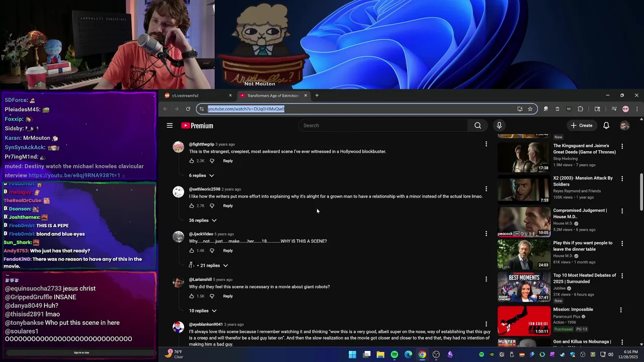The width and height of the screenshot is (644, 362).
Task: Go back in Chrome browser
Action: pos(165,109)
